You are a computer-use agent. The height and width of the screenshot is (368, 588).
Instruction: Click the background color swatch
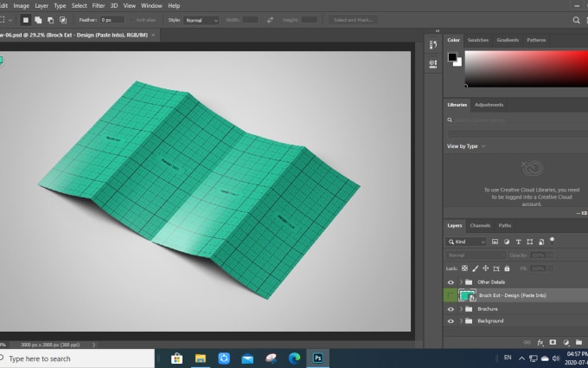(459, 63)
